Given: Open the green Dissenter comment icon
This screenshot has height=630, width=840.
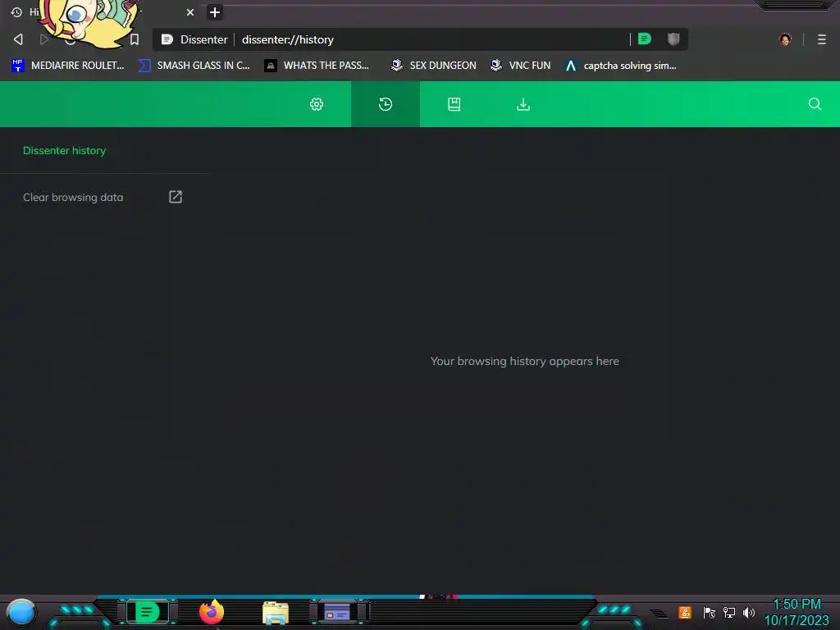Looking at the screenshot, I should (x=645, y=39).
